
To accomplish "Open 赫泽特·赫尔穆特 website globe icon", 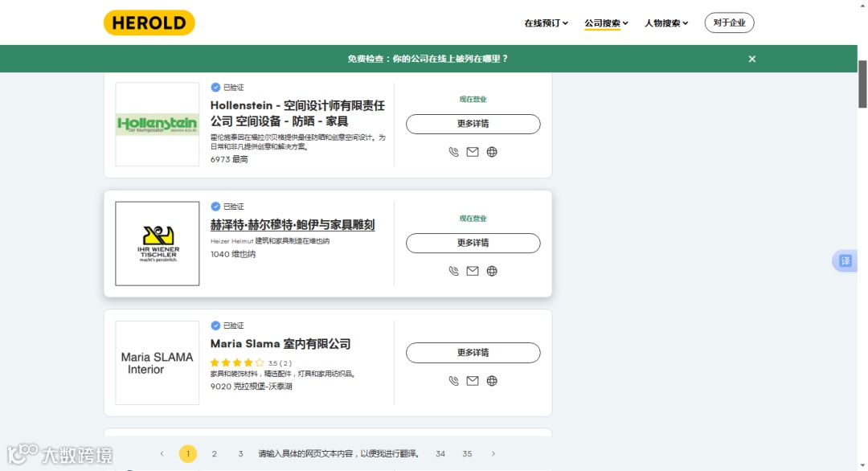I will coord(492,271).
